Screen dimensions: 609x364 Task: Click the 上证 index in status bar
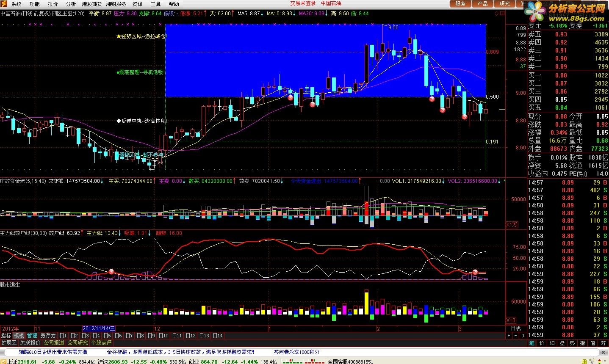click(x=12, y=361)
